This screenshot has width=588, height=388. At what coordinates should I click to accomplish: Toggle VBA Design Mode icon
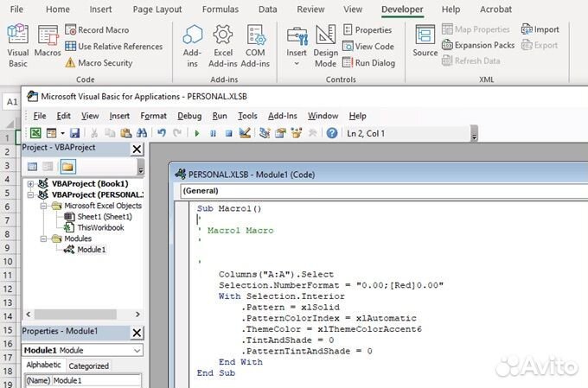coord(245,133)
